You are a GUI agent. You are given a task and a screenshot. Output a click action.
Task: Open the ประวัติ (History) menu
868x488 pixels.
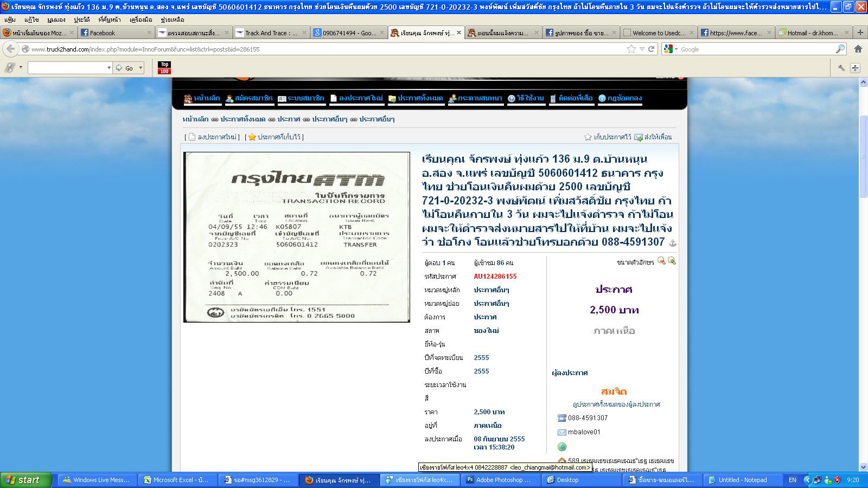pos(82,20)
